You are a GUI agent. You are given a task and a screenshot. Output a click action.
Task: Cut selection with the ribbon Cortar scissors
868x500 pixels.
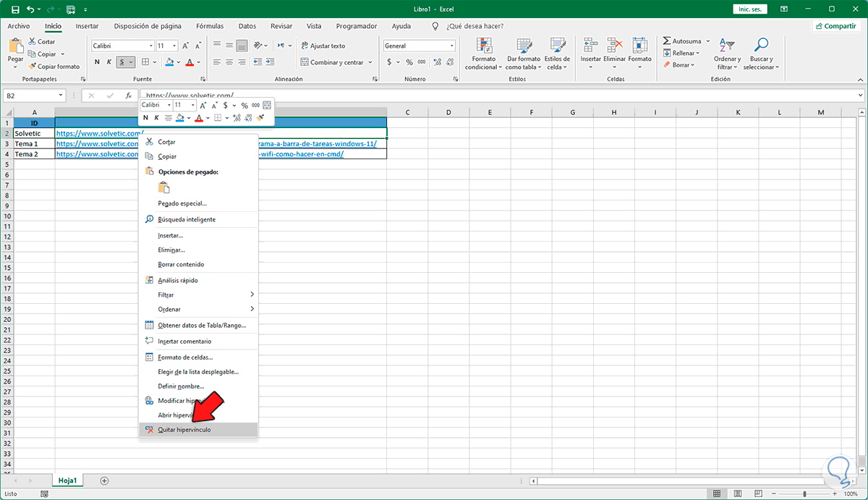tap(32, 42)
